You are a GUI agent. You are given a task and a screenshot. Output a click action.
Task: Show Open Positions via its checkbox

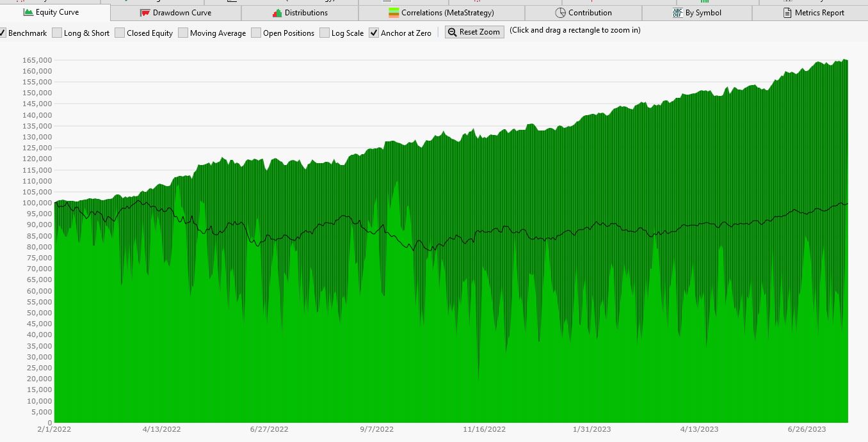click(256, 33)
